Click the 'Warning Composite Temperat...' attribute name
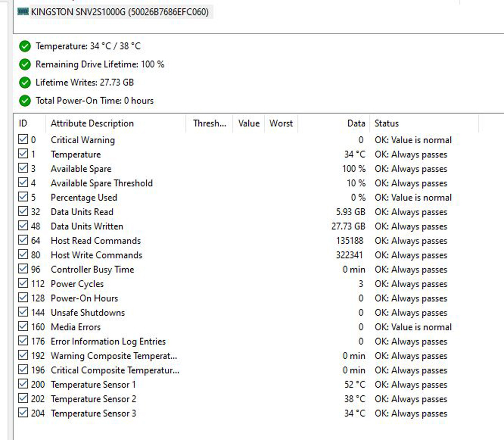 114,356
